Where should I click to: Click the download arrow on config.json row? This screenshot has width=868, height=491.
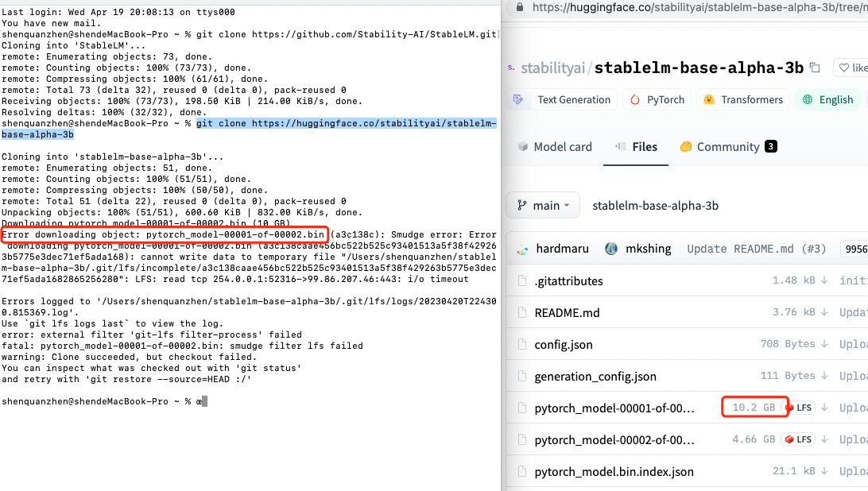(x=824, y=344)
